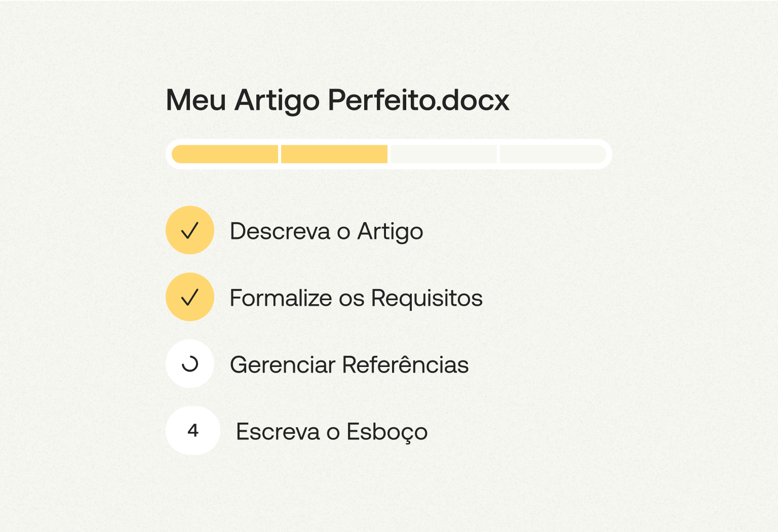Viewport: 778px width, 532px height.
Task: Click the word Meu in the title
Action: click(196, 100)
